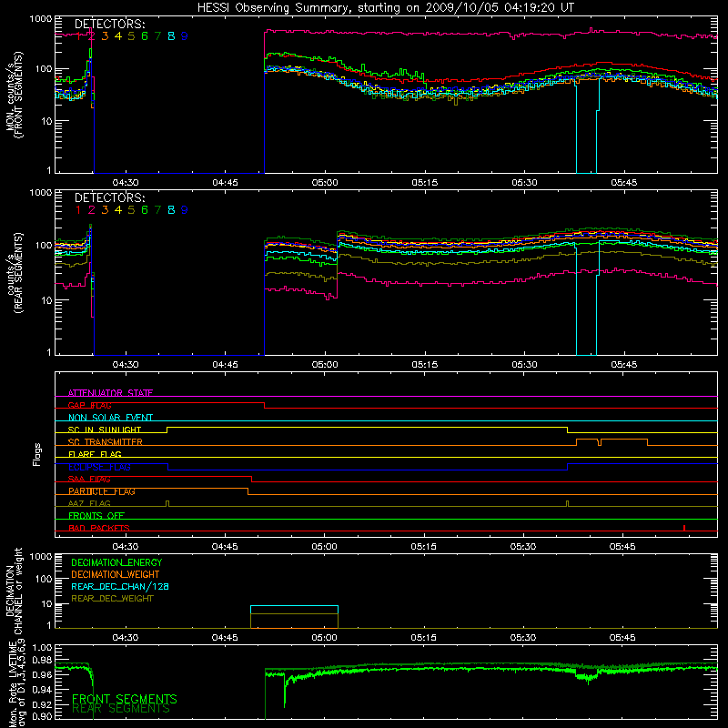Image resolution: width=728 pixels, height=728 pixels.
Task: Click the vertical 'Flags' axis label
Action: (37, 454)
